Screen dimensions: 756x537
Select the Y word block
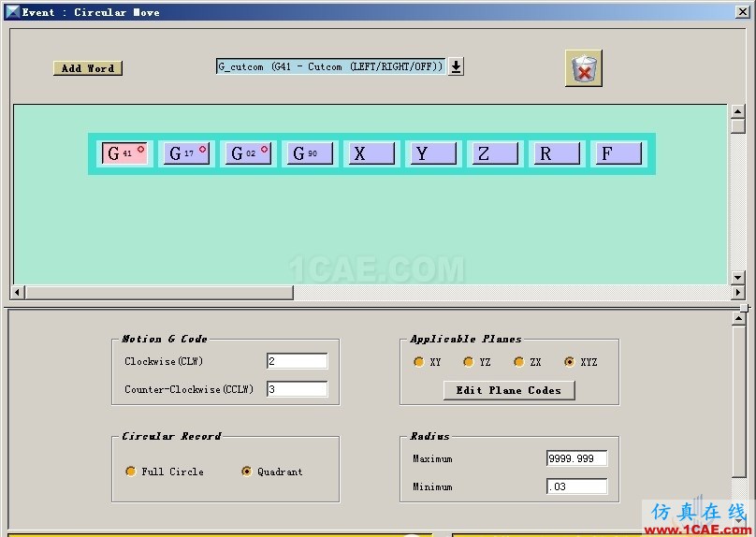point(433,153)
